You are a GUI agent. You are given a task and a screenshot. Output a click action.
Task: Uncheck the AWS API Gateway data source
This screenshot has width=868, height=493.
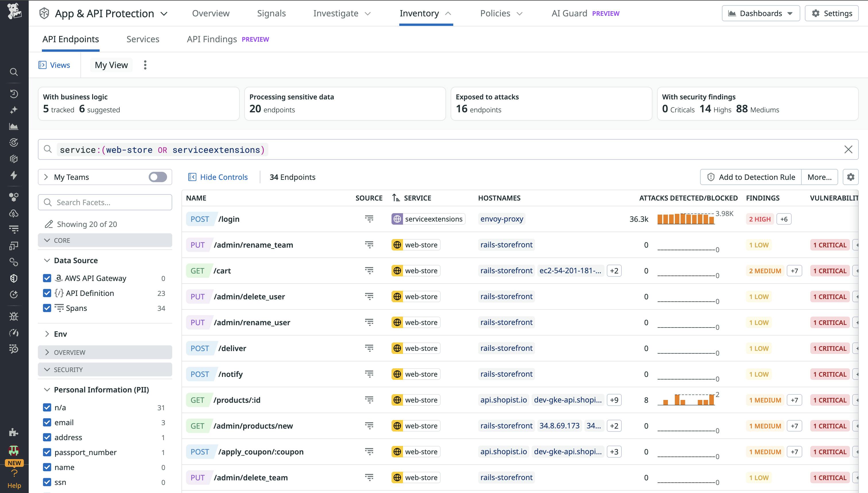click(x=47, y=278)
